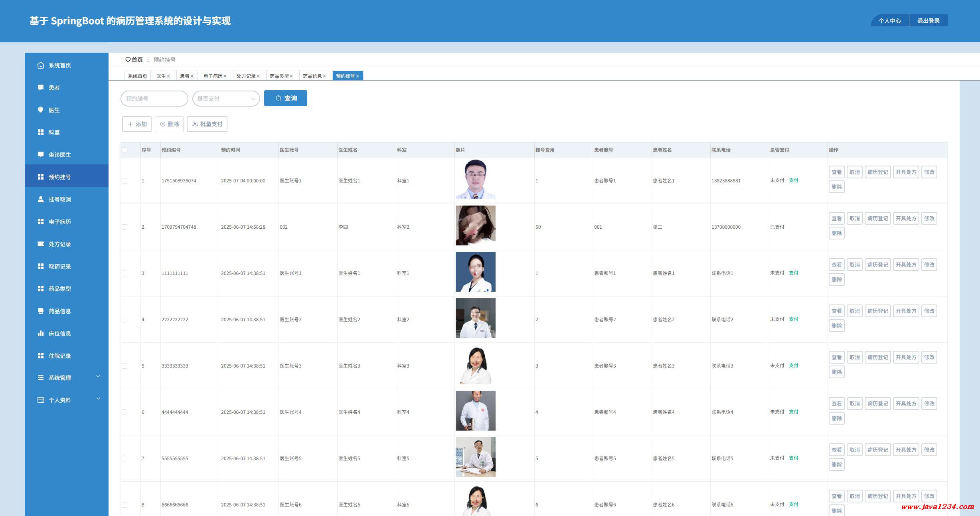Close the 医生 tab with its X
The image size is (980, 516).
pyautogui.click(x=168, y=76)
